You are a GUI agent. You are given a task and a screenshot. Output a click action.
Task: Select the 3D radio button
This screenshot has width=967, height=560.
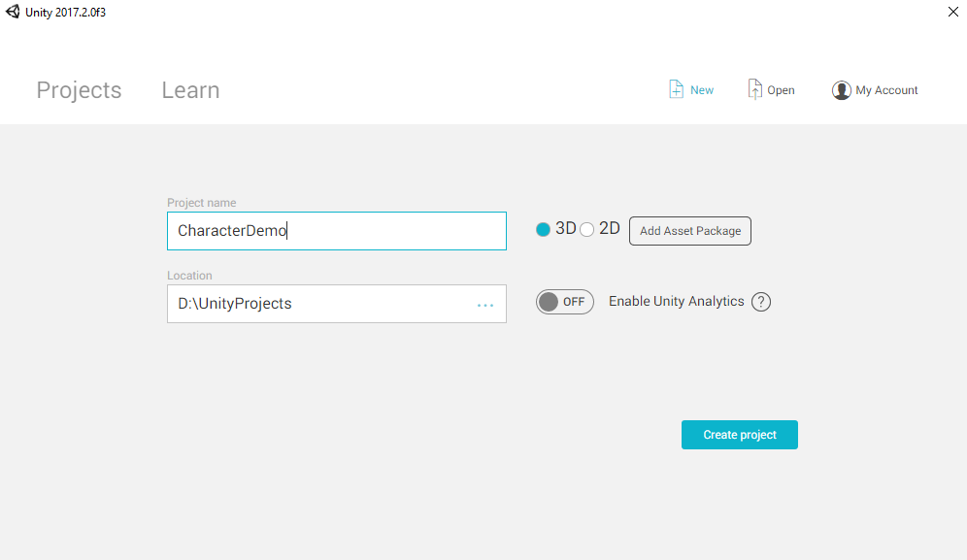pos(543,230)
